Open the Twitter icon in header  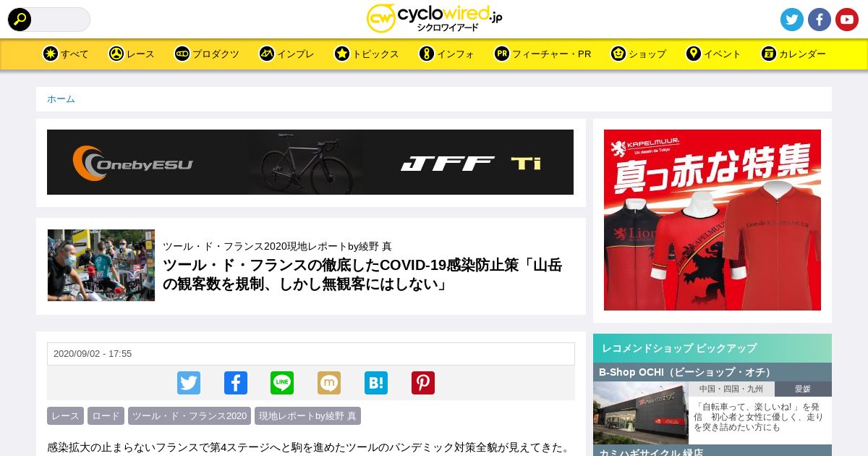792,20
